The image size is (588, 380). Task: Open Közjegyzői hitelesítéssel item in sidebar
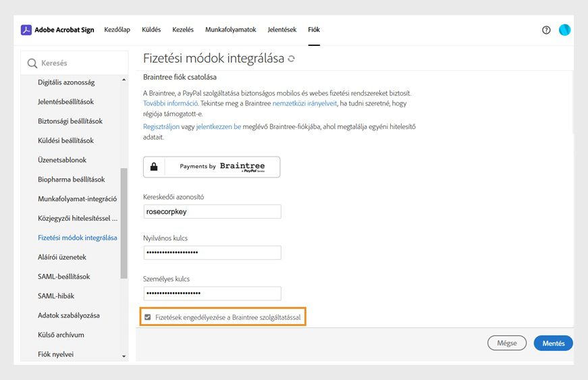coord(78,219)
